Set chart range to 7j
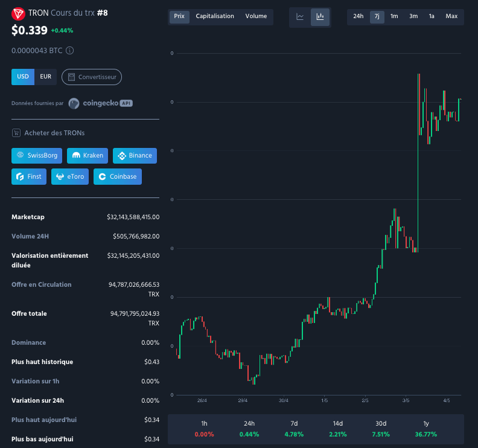This screenshot has width=478, height=448. pos(377,16)
